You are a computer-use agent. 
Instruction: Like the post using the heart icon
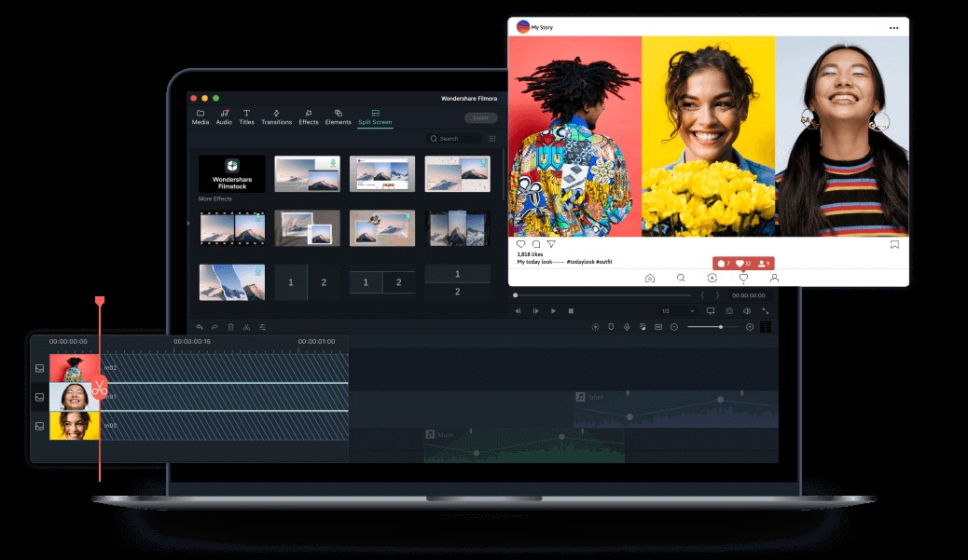[519, 245]
